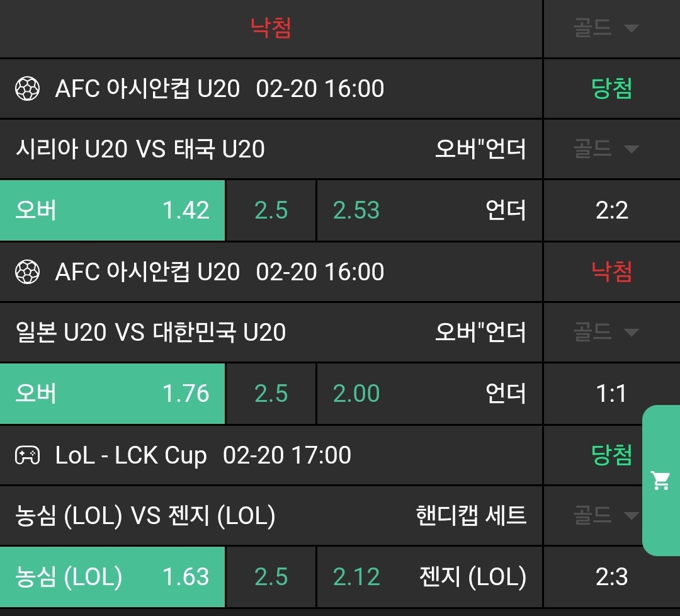Image resolution: width=680 pixels, height=616 pixels.
Task: Select 젠지 (LOL) 2.12 handicap bet
Action: click(x=429, y=577)
